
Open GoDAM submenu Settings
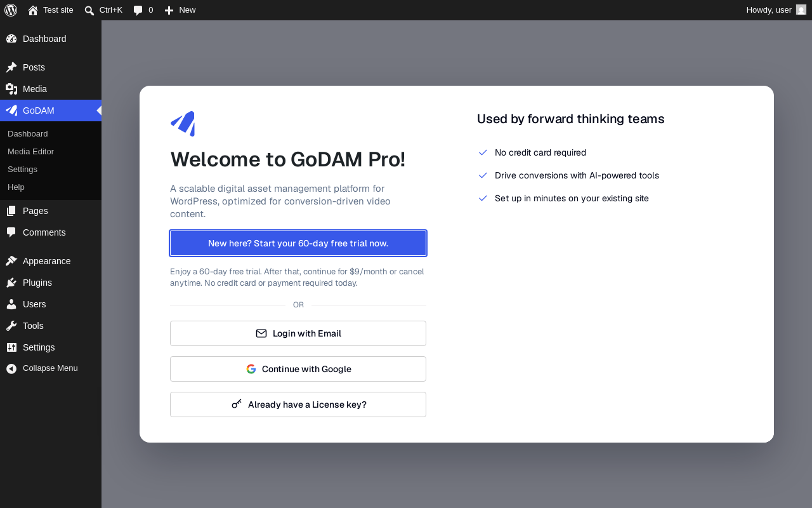coord(51,170)
